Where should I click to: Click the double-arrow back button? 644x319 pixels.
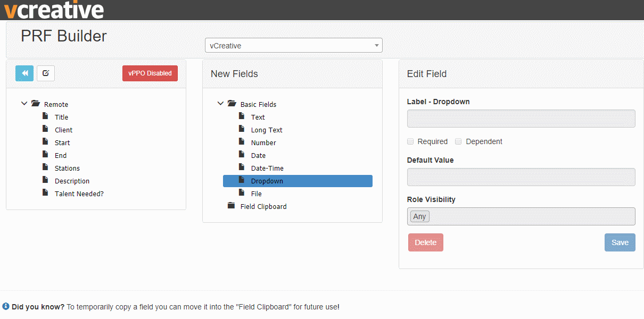coord(24,73)
